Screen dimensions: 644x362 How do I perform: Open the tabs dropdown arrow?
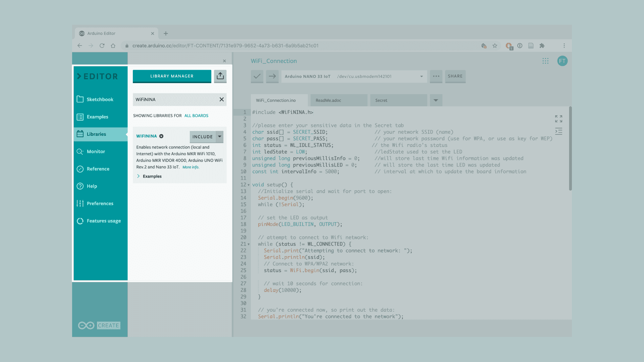(x=436, y=100)
